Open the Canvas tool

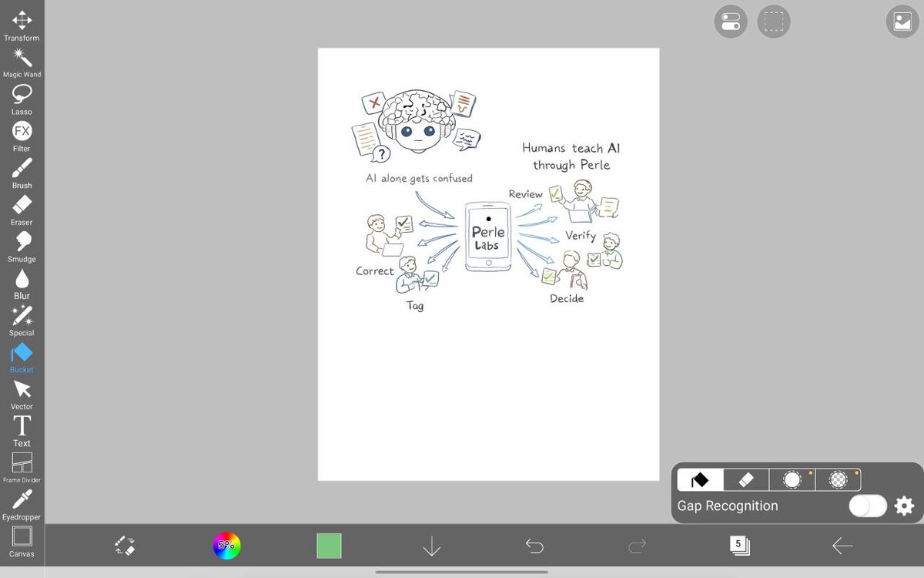point(22,542)
